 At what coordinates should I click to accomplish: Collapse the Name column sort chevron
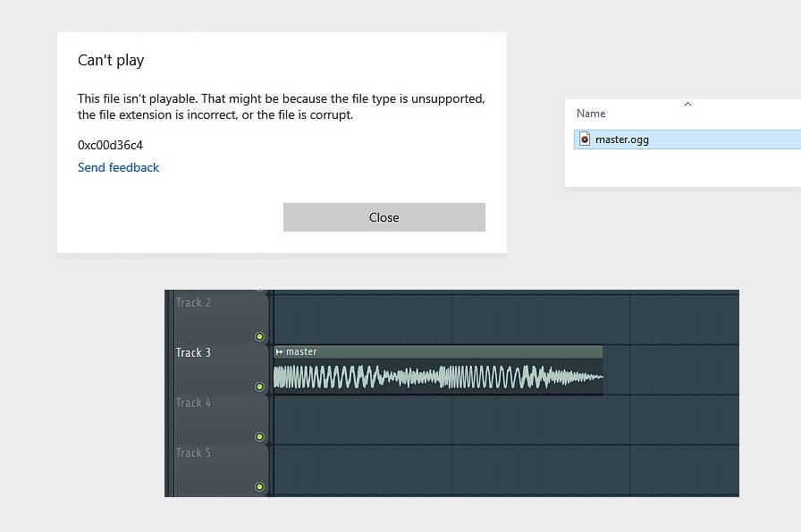point(687,105)
